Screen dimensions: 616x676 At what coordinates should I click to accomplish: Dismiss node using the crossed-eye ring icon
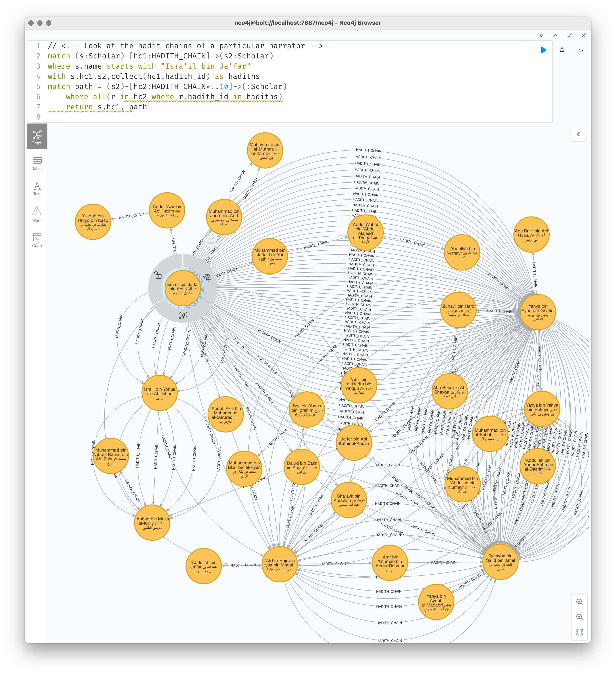pyautogui.click(x=207, y=278)
